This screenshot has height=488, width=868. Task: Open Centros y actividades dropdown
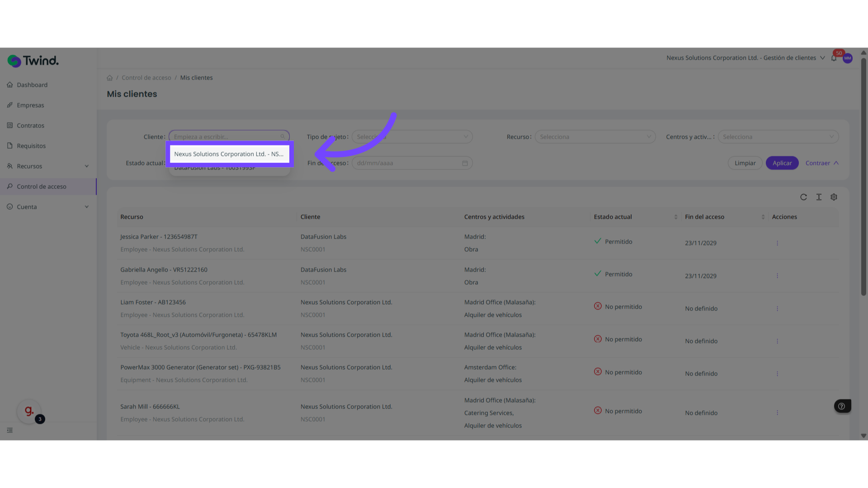point(778,137)
